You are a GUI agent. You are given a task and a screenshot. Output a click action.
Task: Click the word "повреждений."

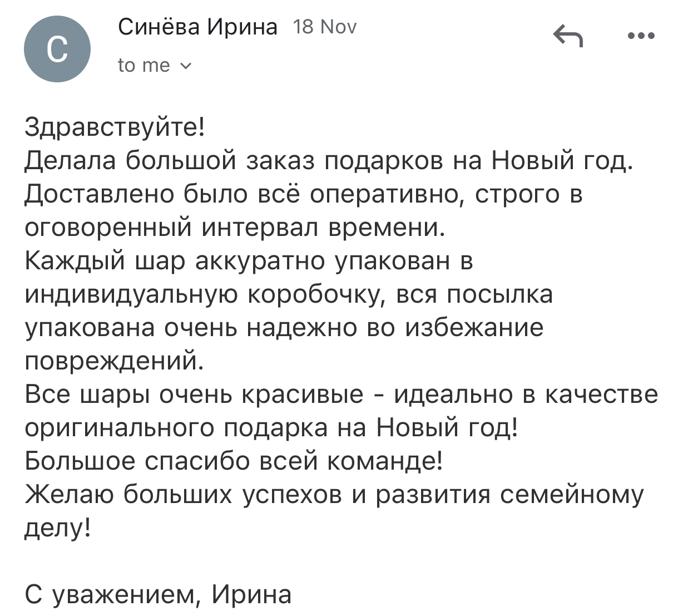115,361
